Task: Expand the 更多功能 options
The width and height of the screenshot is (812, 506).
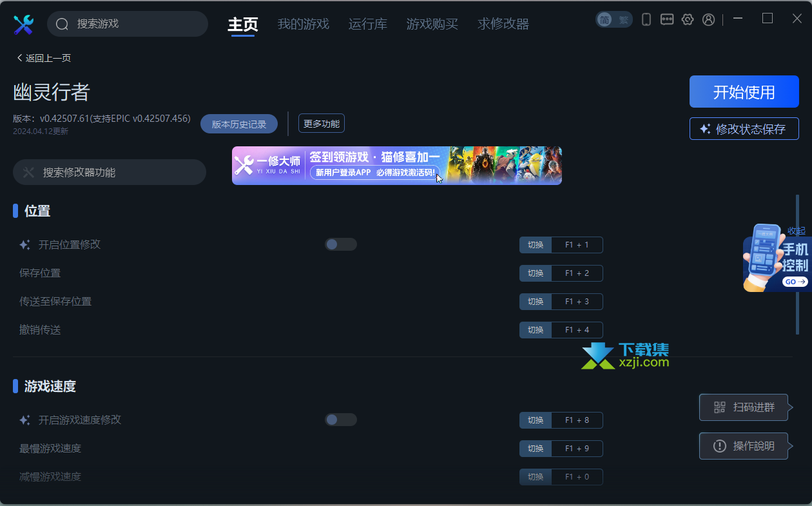Action: [x=322, y=123]
